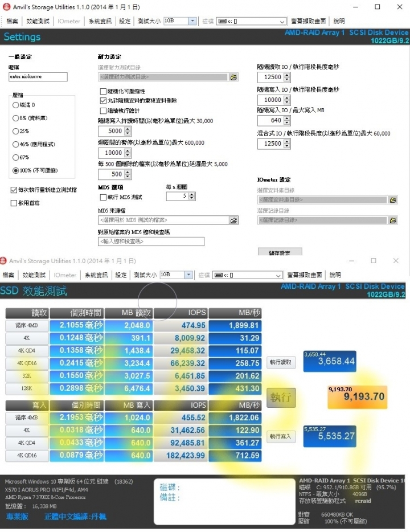Open Settings menu in benchmark window
The image size is (410, 532).
click(121, 275)
